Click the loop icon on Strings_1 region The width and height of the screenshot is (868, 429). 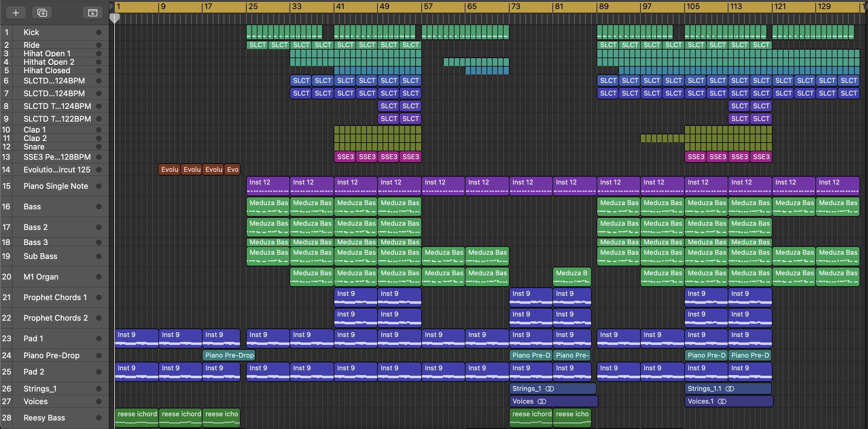tap(549, 388)
